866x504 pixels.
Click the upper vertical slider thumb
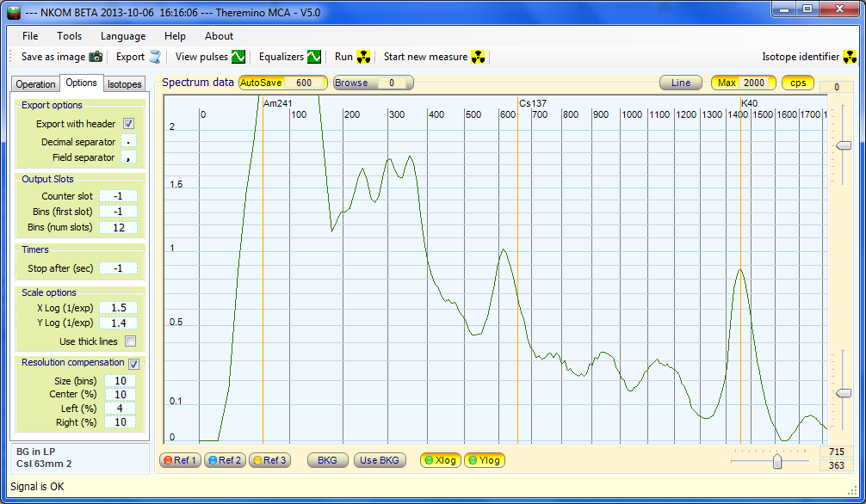point(844,145)
